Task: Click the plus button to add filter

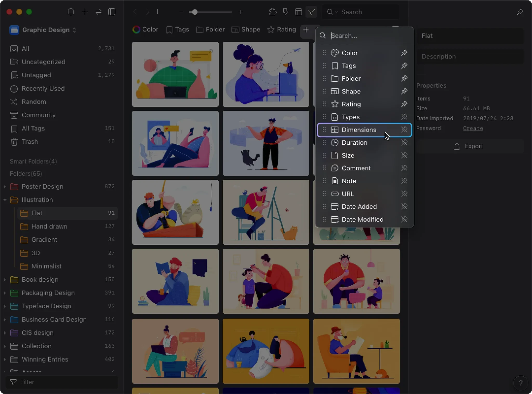Action: click(306, 30)
